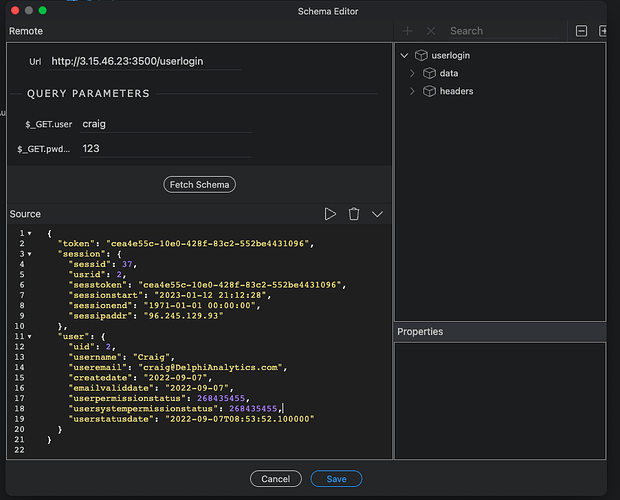The image size is (620, 500).
Task: Click the add (plus) schema item icon
Action: coord(407,31)
